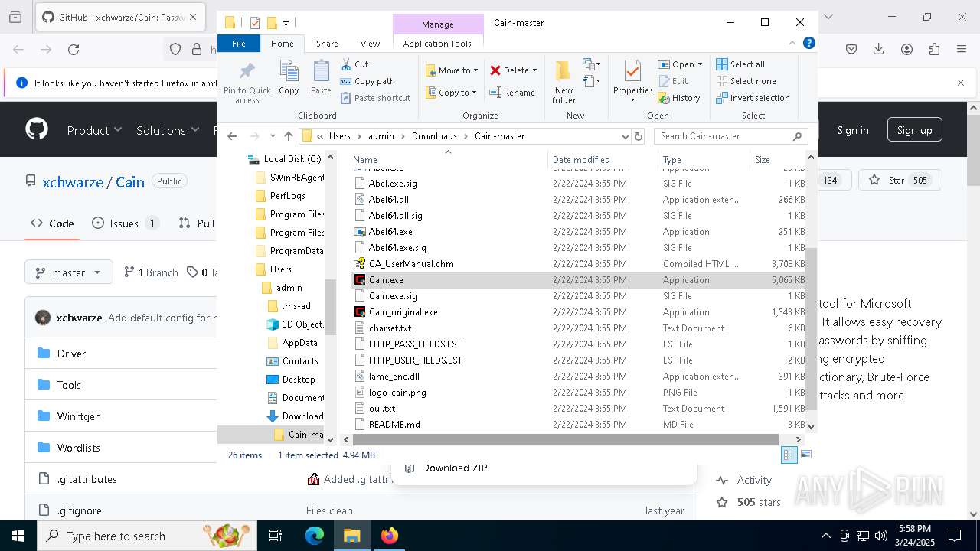Select Cain_original.exe file
The height and width of the screenshot is (551, 980).
point(403,312)
